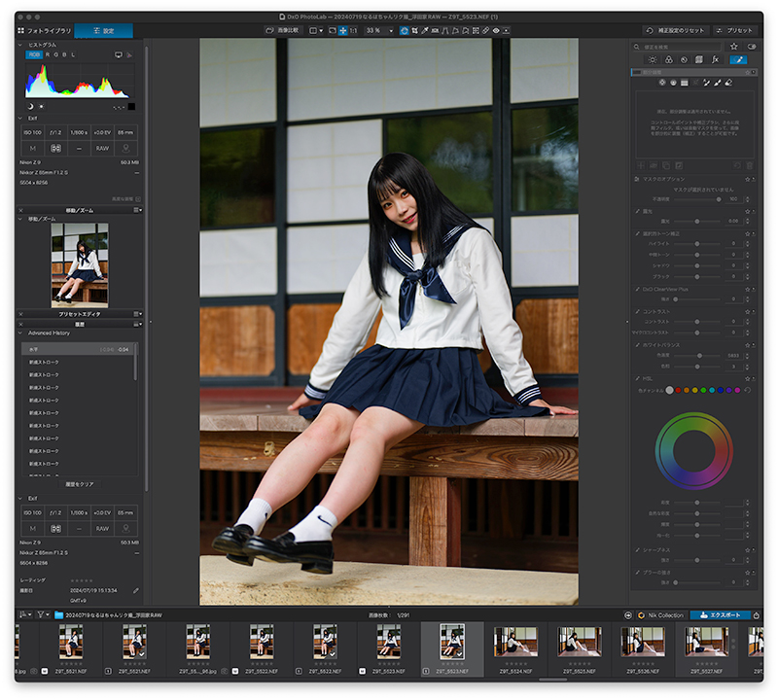Open the Color palette (three circles icon)

tap(669, 60)
